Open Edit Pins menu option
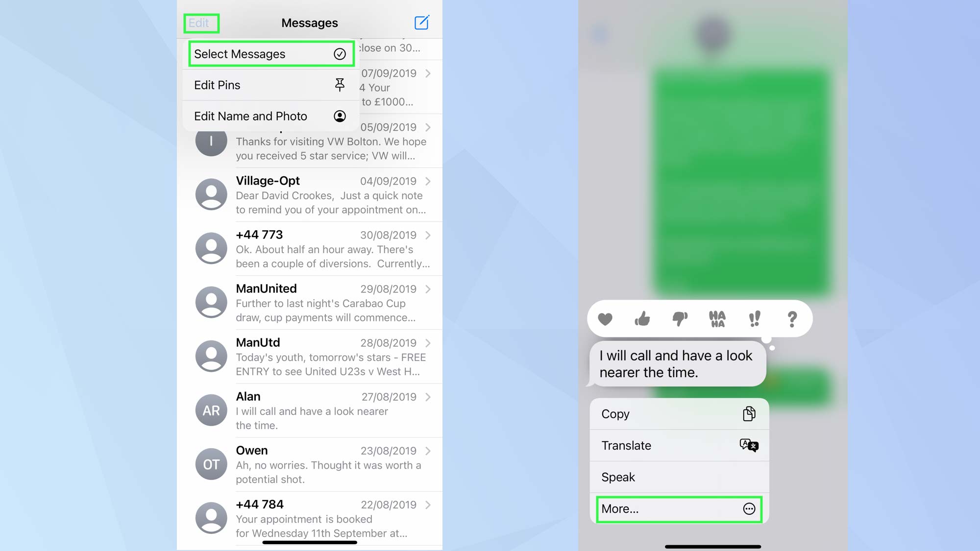Viewport: 980px width, 551px height. pyautogui.click(x=269, y=85)
